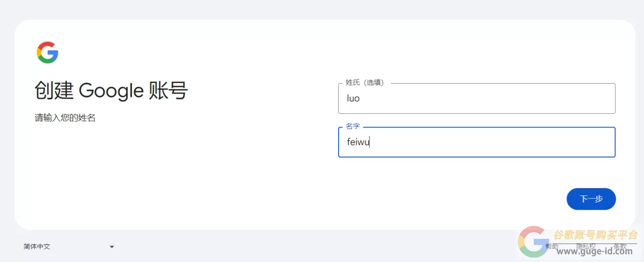The width and height of the screenshot is (644, 262).
Task: Place cursor on the text "luo"
Action: pos(353,99)
